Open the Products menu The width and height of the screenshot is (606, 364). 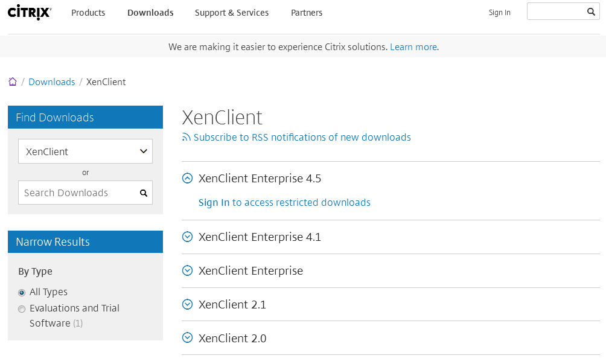[88, 12]
